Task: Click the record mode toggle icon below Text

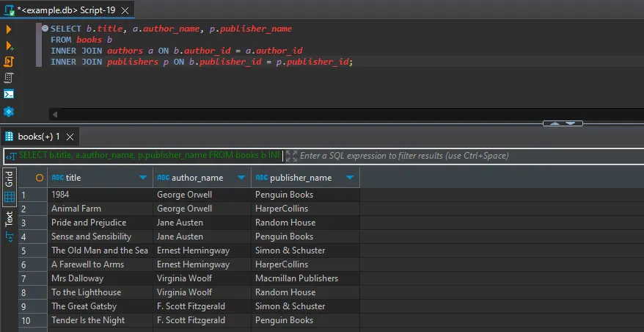Action: click(9, 237)
